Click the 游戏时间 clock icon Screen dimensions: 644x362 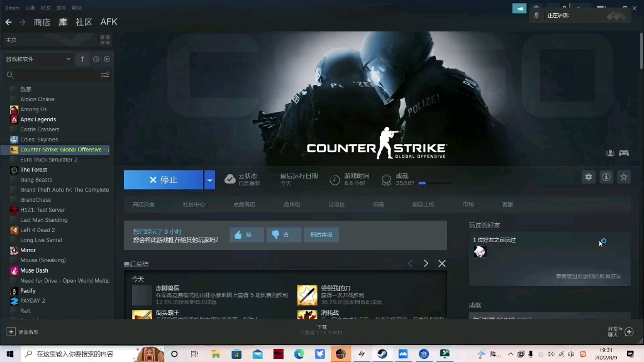334,178
